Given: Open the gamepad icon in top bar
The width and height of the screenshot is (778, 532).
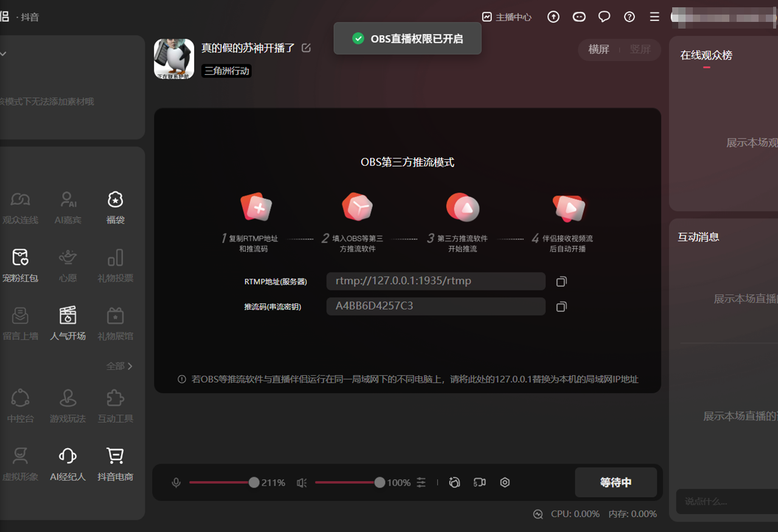Looking at the screenshot, I should pos(579,17).
